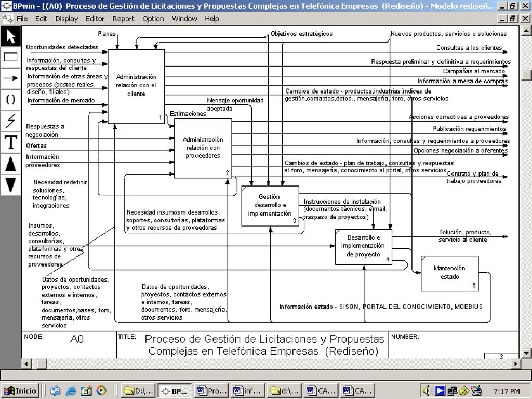Launch Internet Explorer from quick launch
The width and height of the screenshot is (532, 399).
[71, 391]
